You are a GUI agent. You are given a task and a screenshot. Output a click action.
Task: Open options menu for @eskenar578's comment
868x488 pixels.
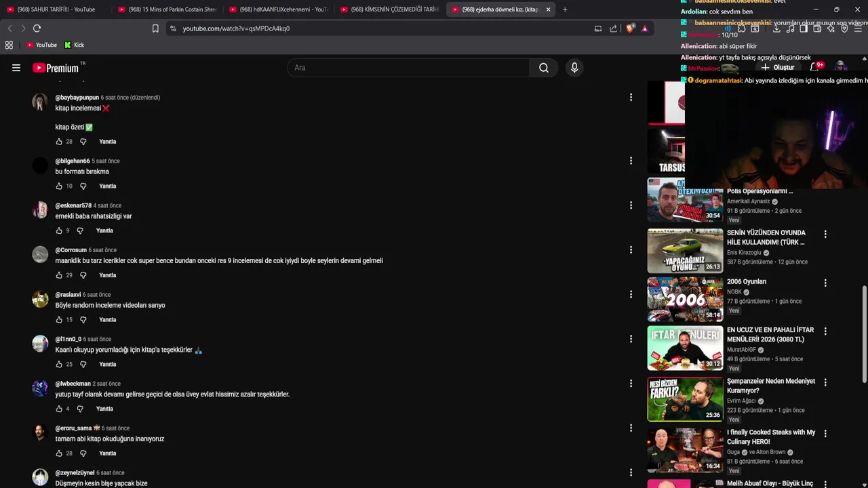pos(631,205)
